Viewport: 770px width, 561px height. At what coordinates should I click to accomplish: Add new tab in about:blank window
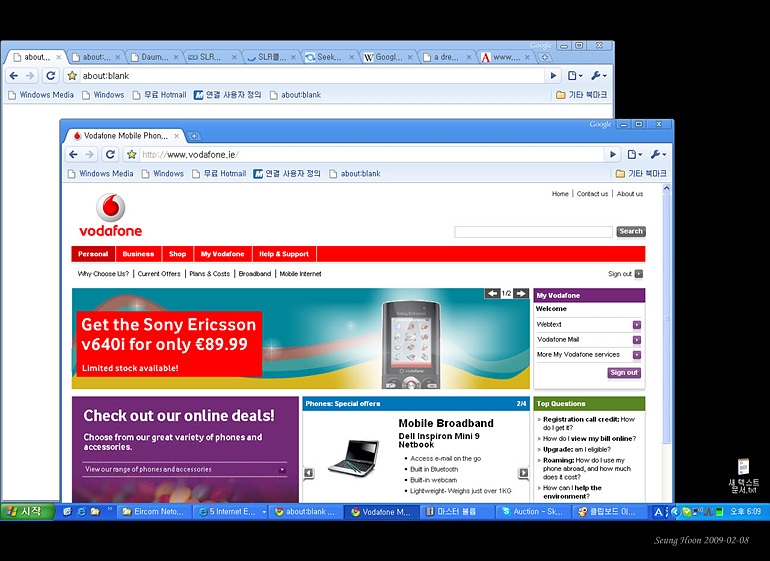click(x=545, y=57)
